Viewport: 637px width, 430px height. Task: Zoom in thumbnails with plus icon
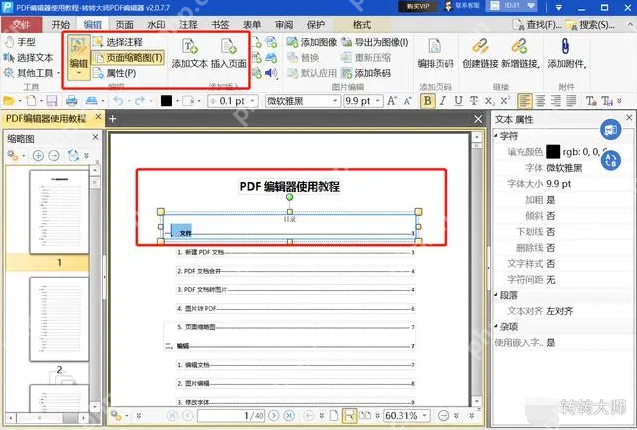click(38, 156)
